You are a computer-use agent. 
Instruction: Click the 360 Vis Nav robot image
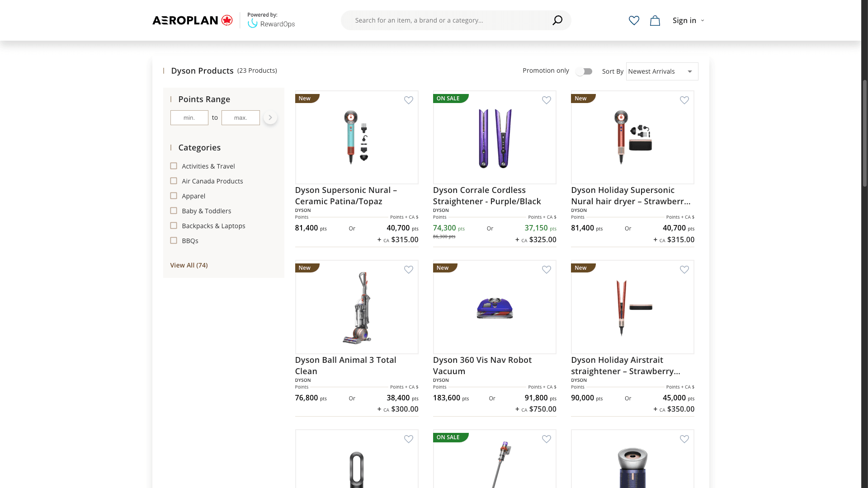[495, 307]
